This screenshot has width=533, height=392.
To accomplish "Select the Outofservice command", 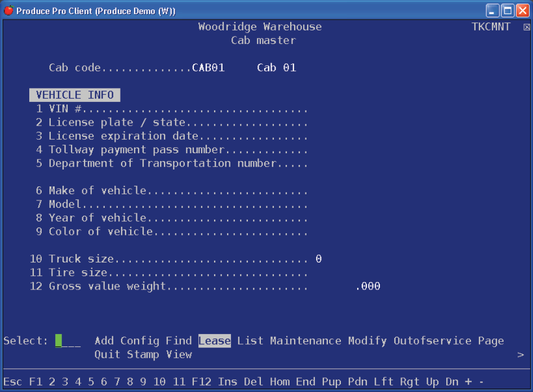I will pos(432,341).
